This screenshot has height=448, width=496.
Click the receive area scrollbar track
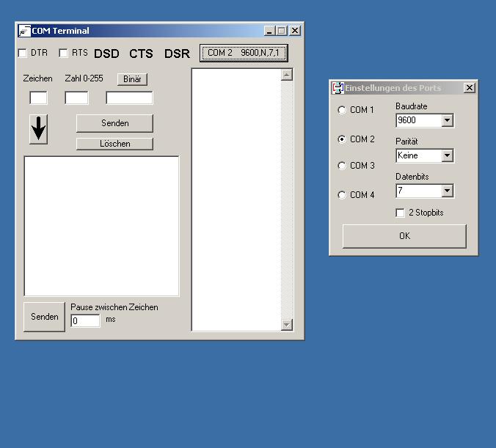tap(287, 200)
